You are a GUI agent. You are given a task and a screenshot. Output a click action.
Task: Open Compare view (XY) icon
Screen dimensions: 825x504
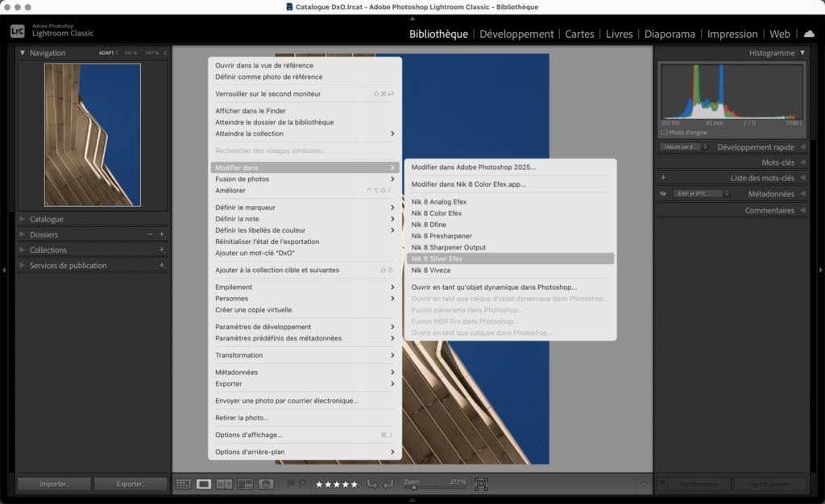coord(224,484)
